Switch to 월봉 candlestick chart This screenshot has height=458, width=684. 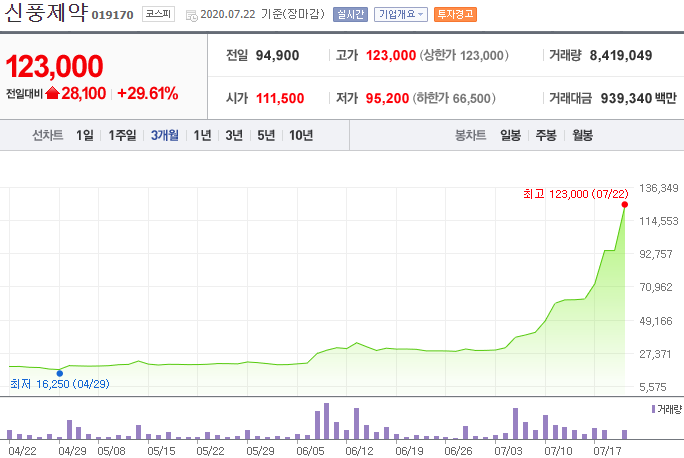(x=582, y=135)
